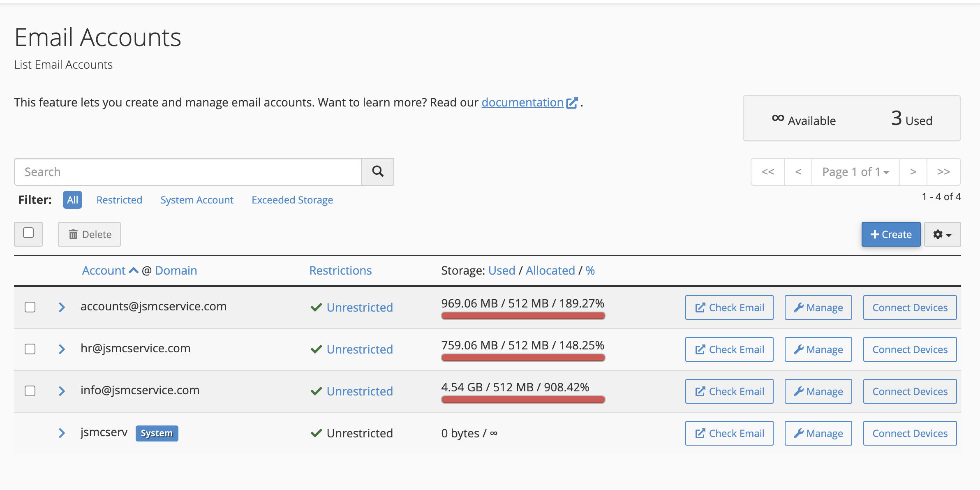The image size is (980, 490).
Task: Open the Page 1 of 1 dropdown
Action: click(855, 172)
